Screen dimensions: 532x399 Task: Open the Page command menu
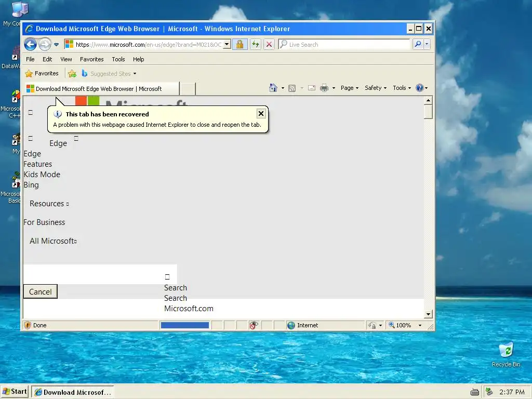click(x=350, y=88)
